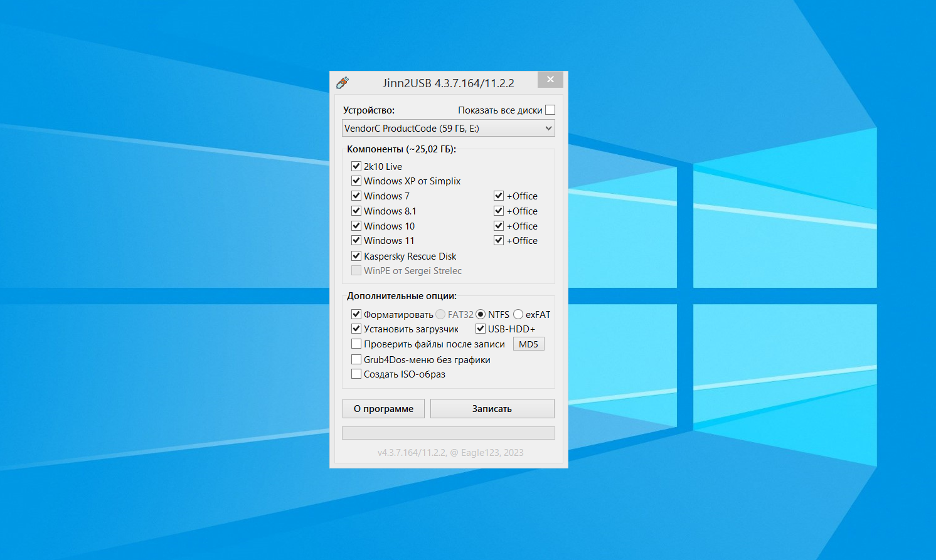The image size is (936, 560).
Task: Check the Создать ISO-образ option
Action: tap(356, 374)
